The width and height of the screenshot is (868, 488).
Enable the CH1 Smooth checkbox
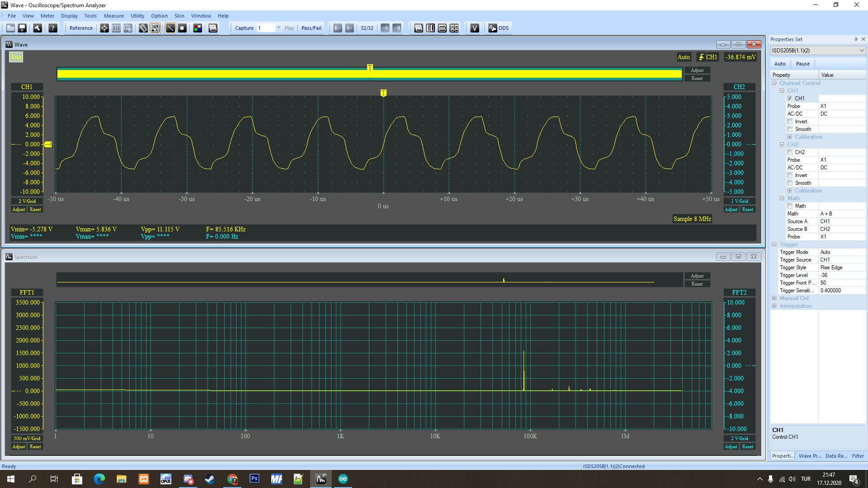[x=790, y=129]
